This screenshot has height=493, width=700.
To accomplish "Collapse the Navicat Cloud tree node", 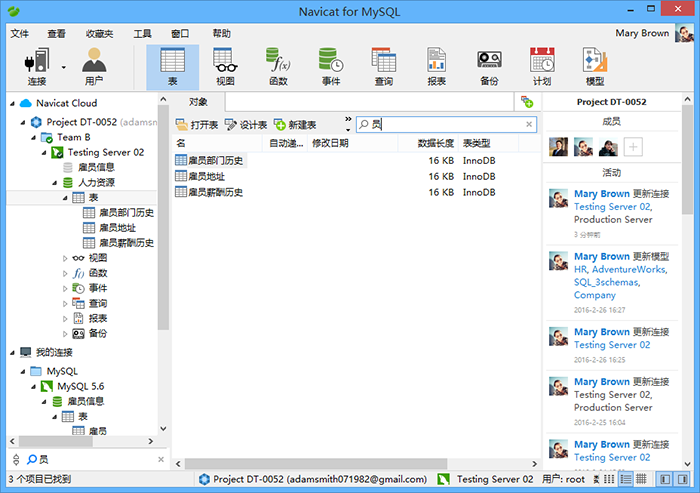I will (12, 104).
